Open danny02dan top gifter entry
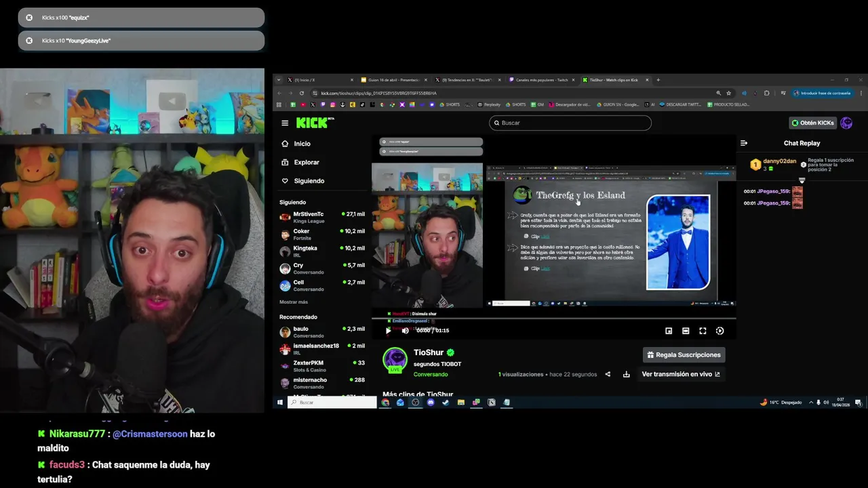The height and width of the screenshot is (488, 868). [773, 164]
